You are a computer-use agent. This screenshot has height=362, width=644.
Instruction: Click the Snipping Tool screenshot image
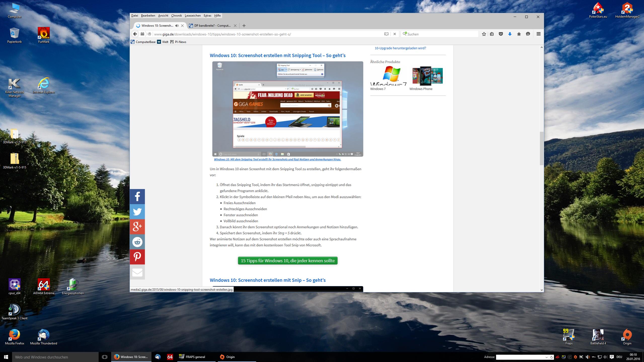point(288,109)
